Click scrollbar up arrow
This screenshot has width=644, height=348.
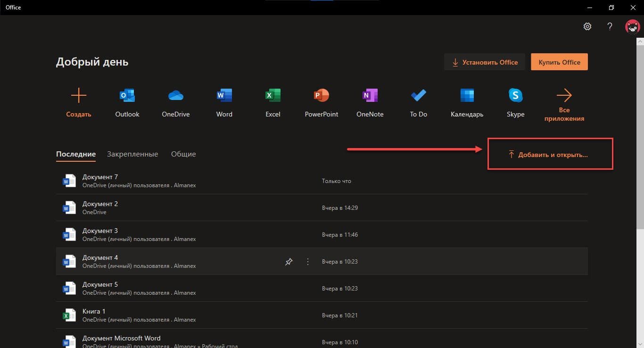click(640, 41)
